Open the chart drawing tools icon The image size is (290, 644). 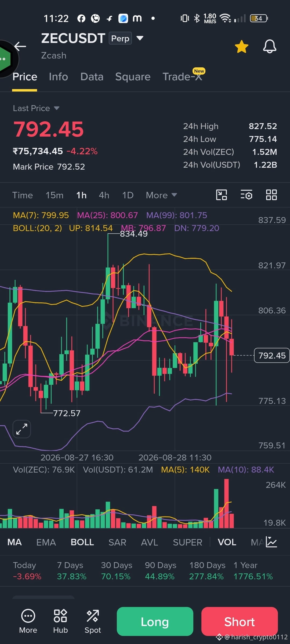tap(222, 195)
